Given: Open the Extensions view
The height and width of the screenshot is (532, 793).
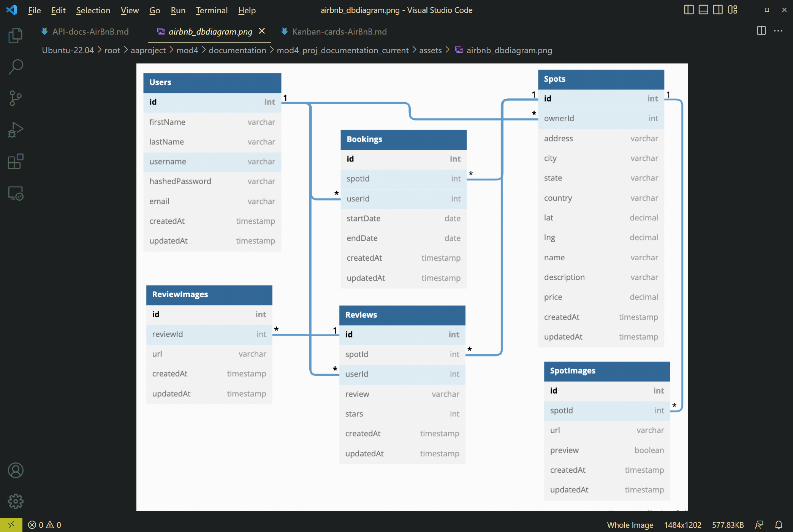Looking at the screenshot, I should (x=15, y=161).
